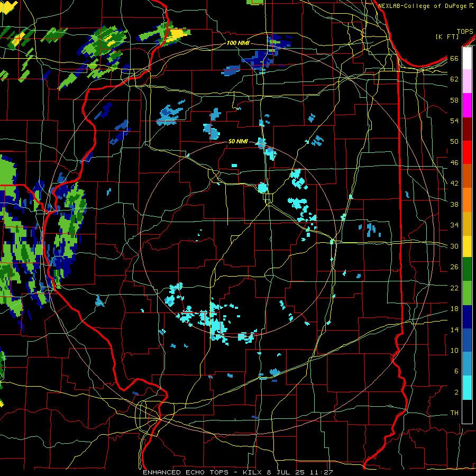Image resolution: width=476 pixels, height=476 pixels.
Task: Click the legend value 2
Action: pyautogui.click(x=456, y=392)
